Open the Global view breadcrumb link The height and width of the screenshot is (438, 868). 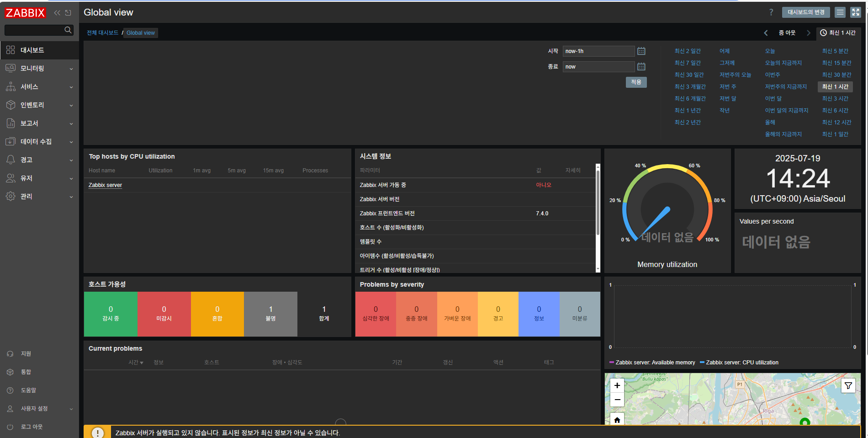tap(141, 33)
